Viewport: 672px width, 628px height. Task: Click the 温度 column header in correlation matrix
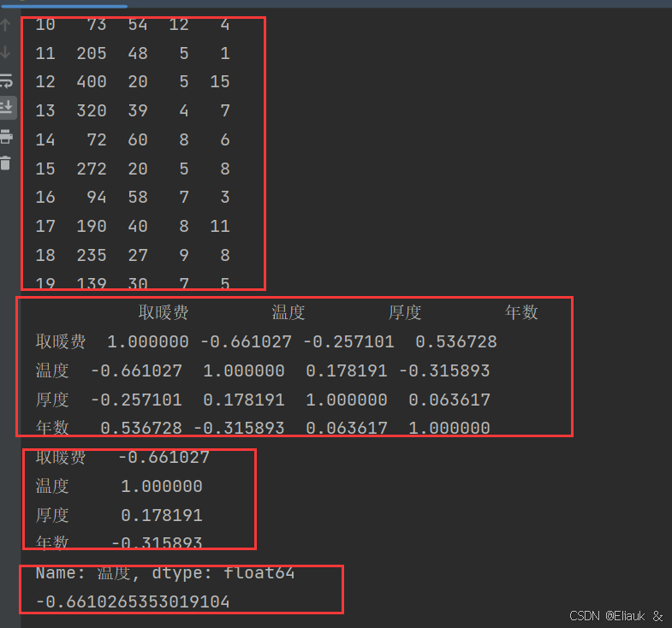point(288,312)
